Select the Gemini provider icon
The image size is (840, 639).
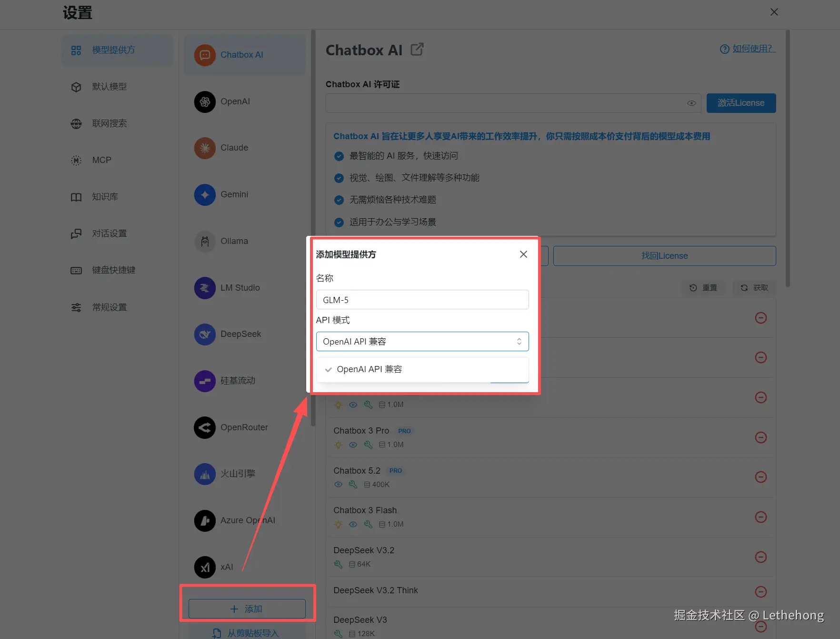pos(205,194)
